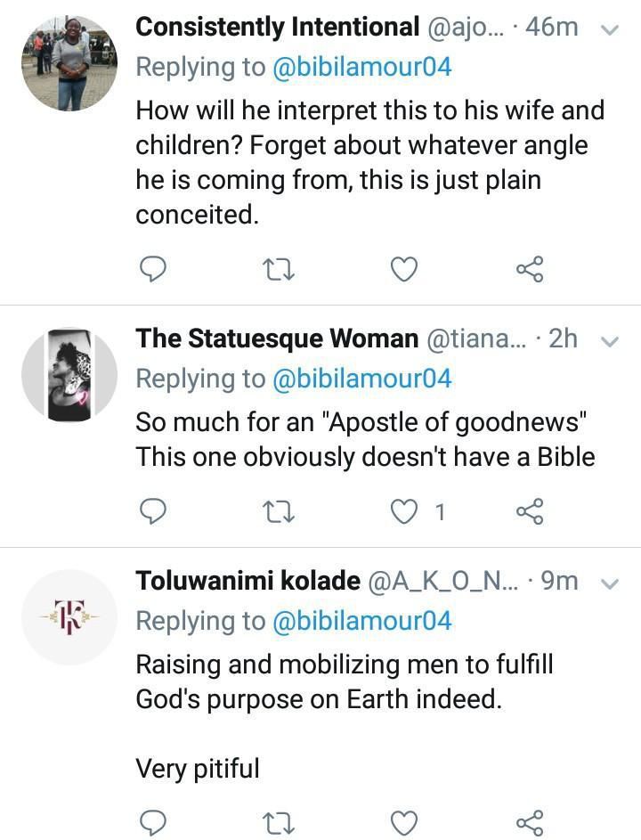Share The Statuesque Woman's tweet
Viewport: 641px width, 840px height.
(530, 510)
